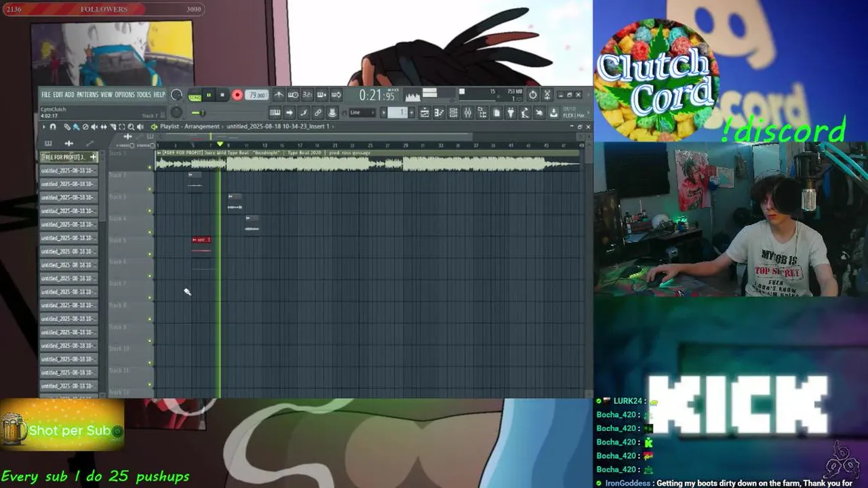868x488 pixels.
Task: Select the [FREE FOR PROFIT] clip in picker
Action: 68,157
